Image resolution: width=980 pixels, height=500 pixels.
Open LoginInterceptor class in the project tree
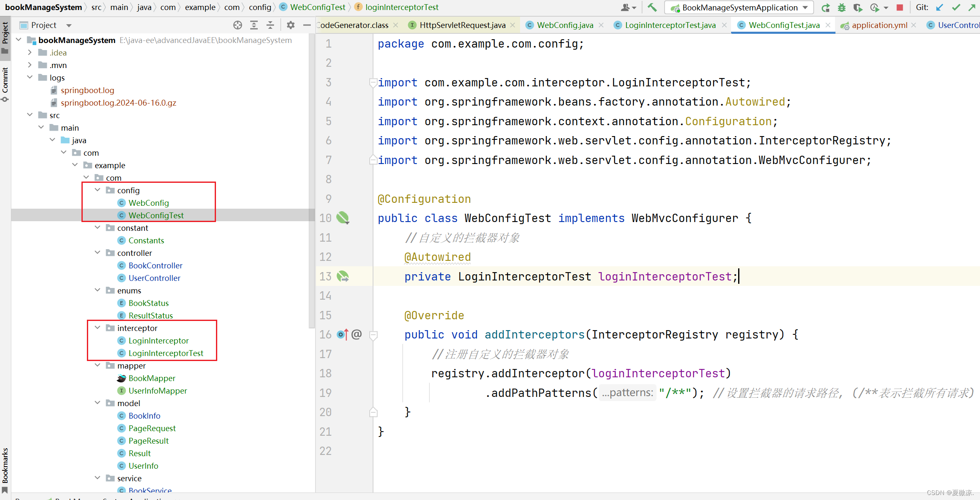pyautogui.click(x=158, y=341)
